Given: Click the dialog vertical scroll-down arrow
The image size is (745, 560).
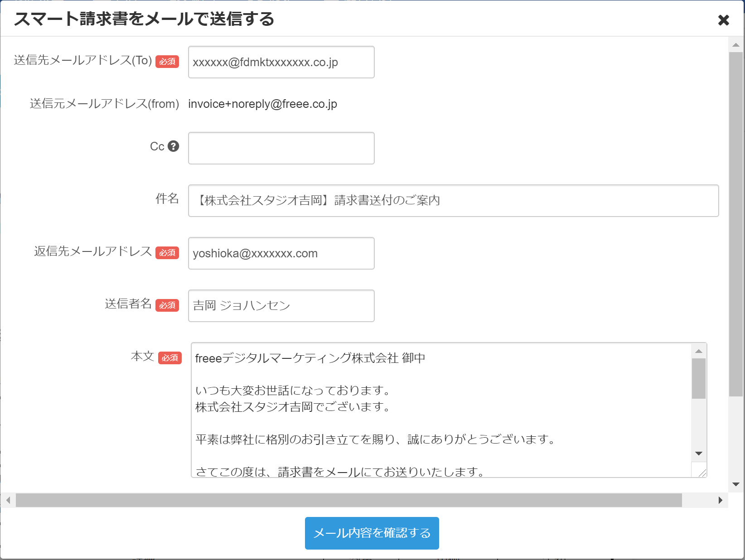Looking at the screenshot, I should click(736, 484).
